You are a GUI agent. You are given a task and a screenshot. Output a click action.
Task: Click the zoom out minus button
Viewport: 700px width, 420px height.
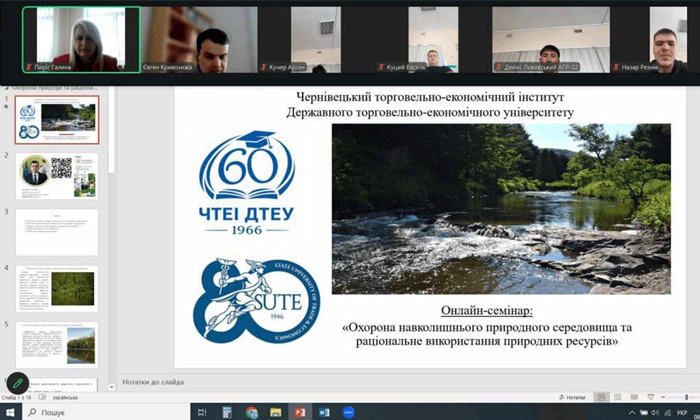click(x=663, y=397)
